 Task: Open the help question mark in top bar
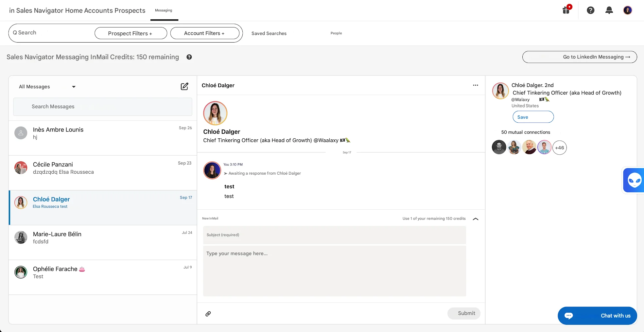590,10
